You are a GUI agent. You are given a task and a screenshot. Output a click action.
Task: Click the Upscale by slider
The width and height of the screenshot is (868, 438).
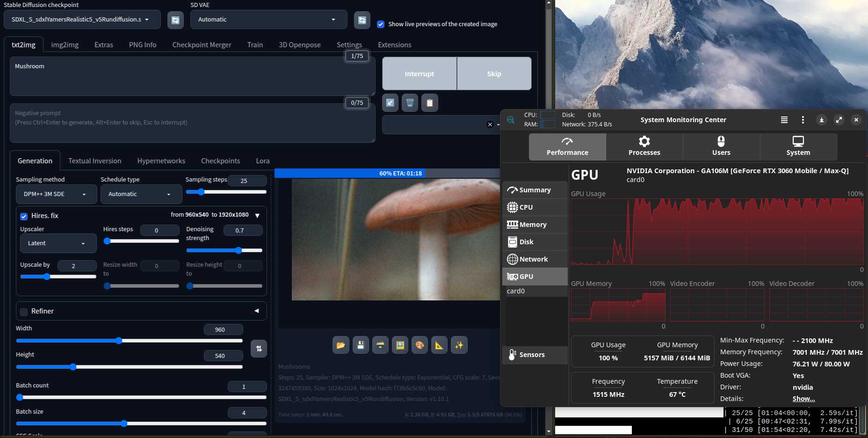[x=58, y=277]
